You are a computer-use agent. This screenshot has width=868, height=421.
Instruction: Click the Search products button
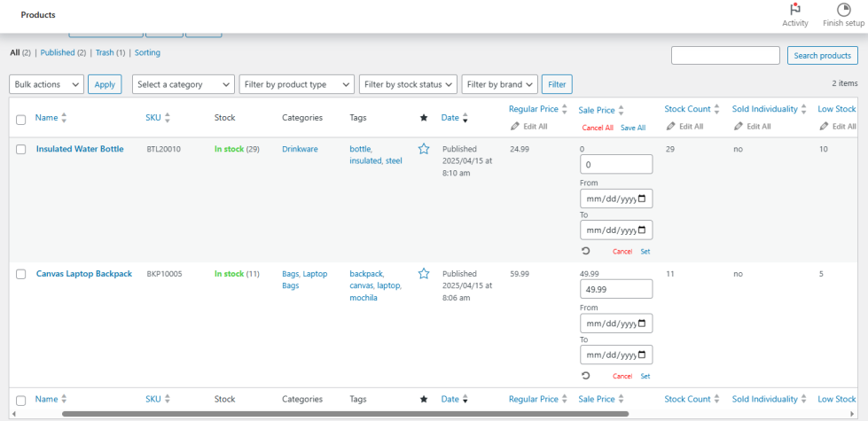[822, 56]
